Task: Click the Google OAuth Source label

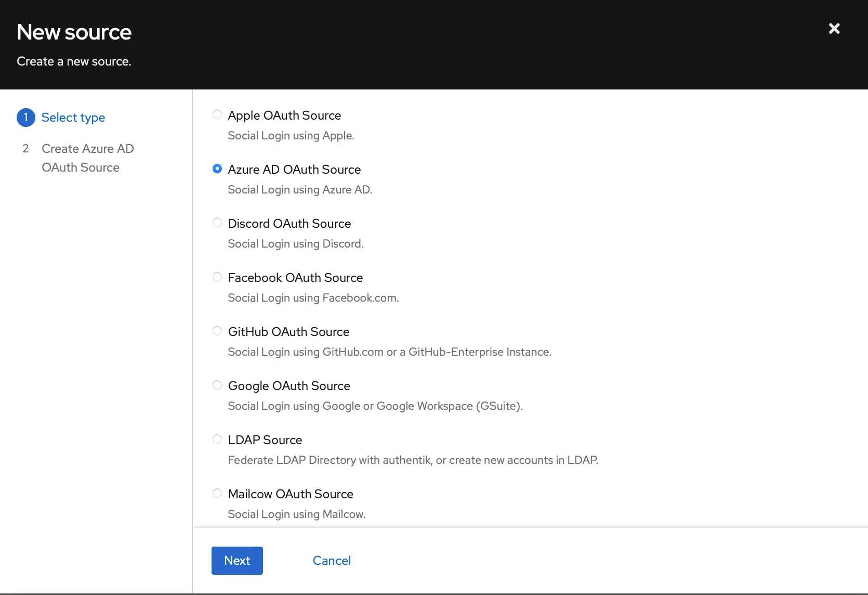Action: pos(289,386)
